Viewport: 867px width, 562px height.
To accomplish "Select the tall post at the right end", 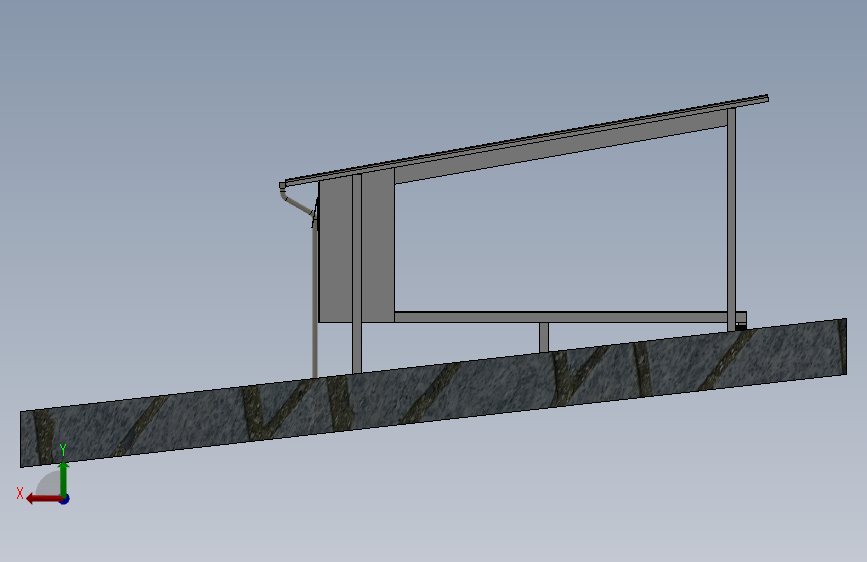I will tap(732, 220).
